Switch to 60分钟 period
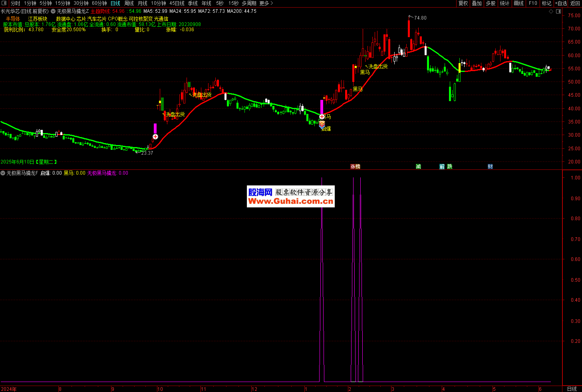The width and height of the screenshot is (582, 392). click(x=99, y=3)
